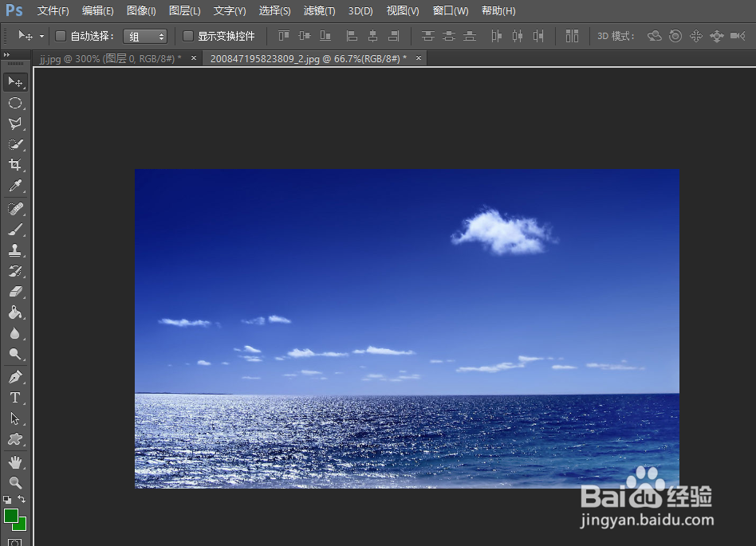Screen dimensions: 756x546
Task: Pick the green background color swatch
Action: (22, 526)
